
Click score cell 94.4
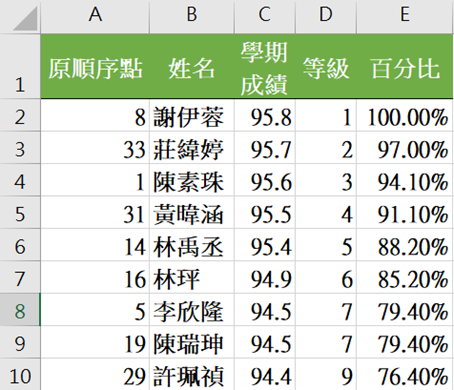point(265,374)
